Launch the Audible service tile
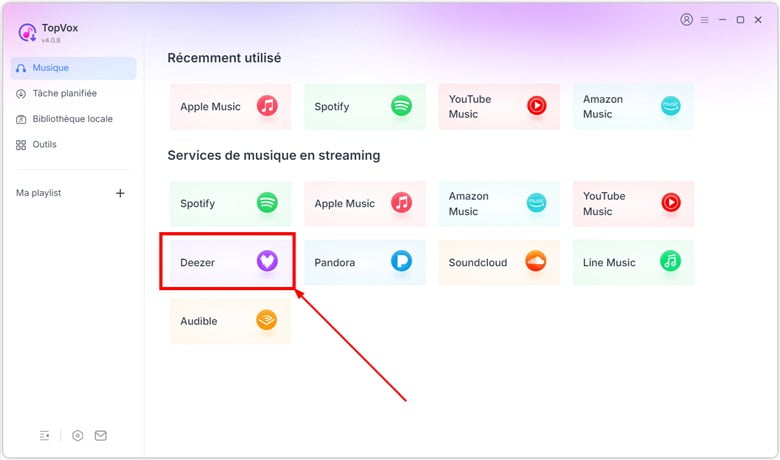The width and height of the screenshot is (780, 460). coord(230,321)
